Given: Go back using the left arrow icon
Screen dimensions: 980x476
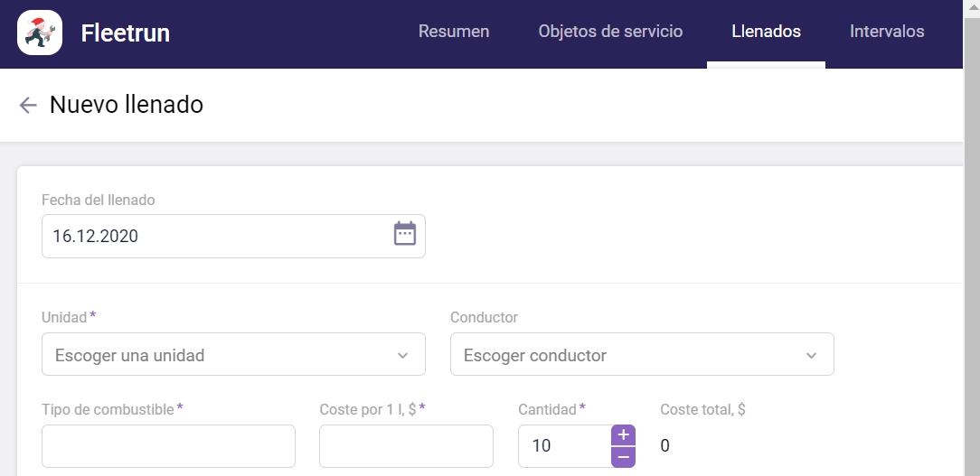Looking at the screenshot, I should (x=28, y=105).
